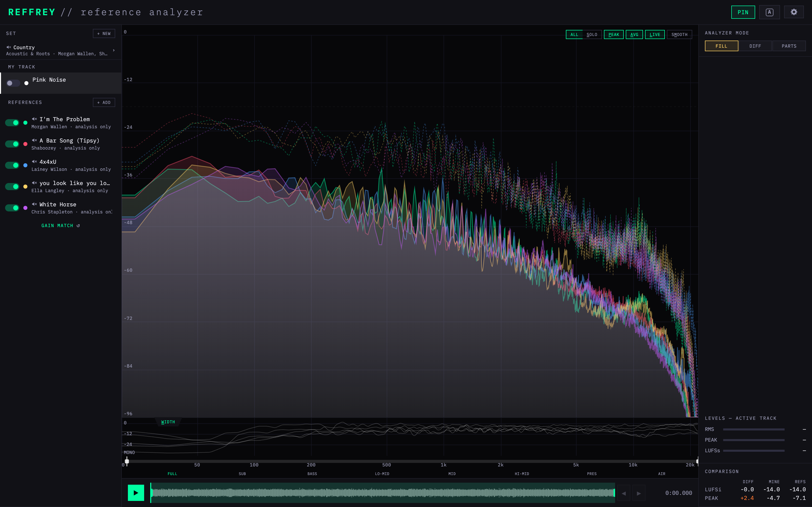The width and height of the screenshot is (812, 507).
Task: Click the next track arrow icon
Action: click(639, 493)
